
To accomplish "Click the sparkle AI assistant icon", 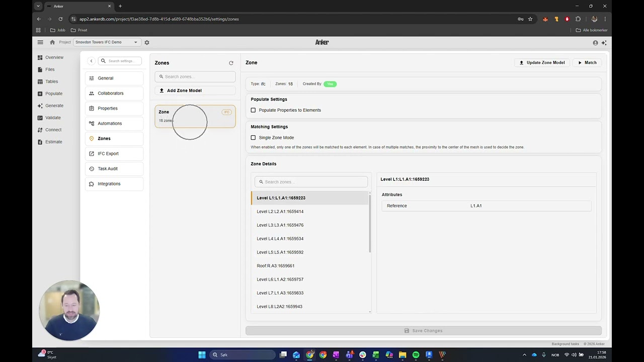I will (604, 43).
